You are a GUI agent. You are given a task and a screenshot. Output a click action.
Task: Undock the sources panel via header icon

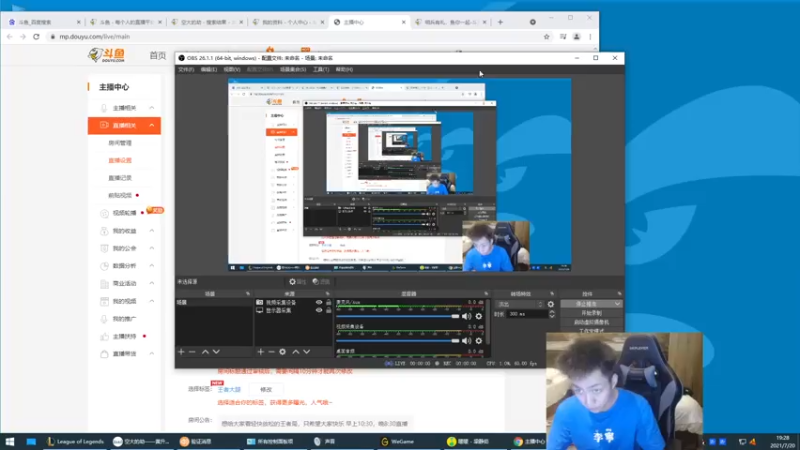(x=328, y=294)
